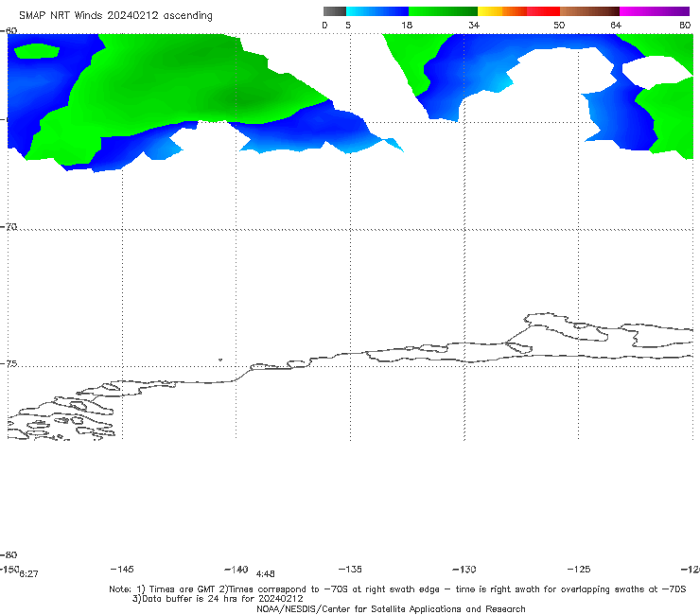Click the color bar label '18'
Screen dimensions: 700x615
[407, 26]
